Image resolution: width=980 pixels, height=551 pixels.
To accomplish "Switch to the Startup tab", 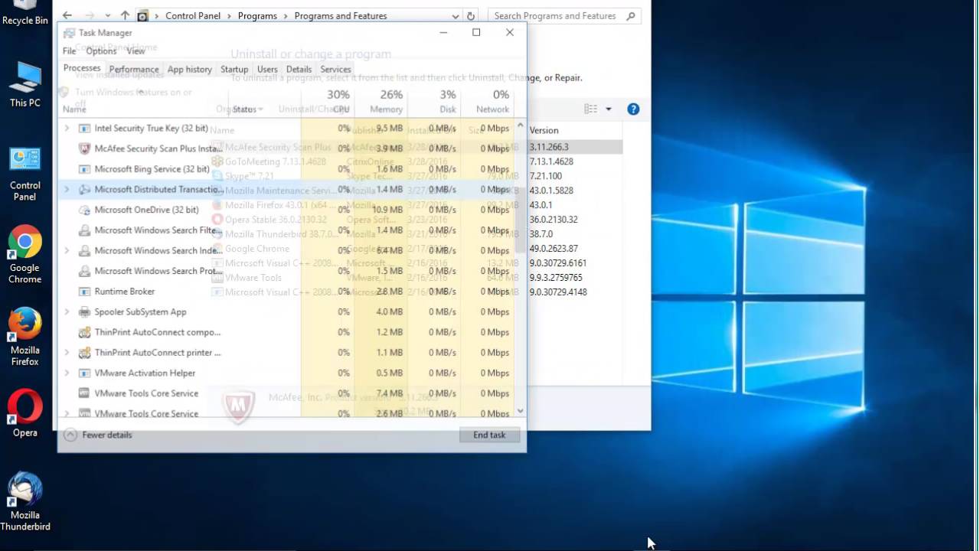I will 234,69.
